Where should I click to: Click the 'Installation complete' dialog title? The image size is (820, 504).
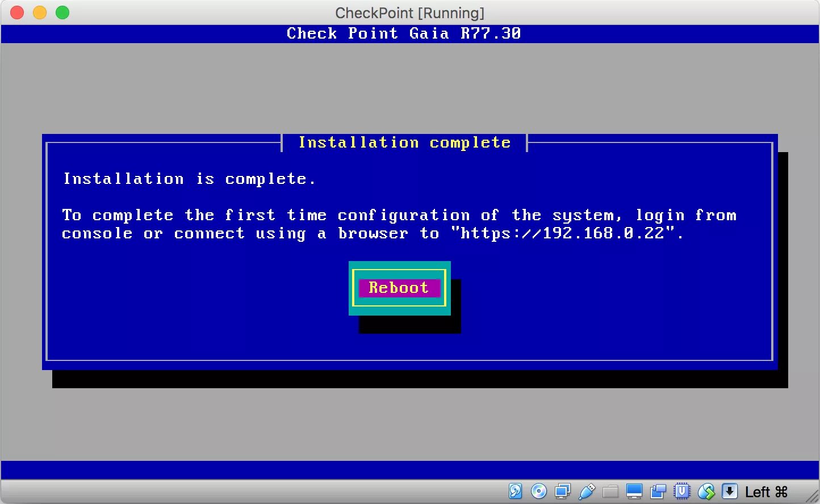click(405, 142)
